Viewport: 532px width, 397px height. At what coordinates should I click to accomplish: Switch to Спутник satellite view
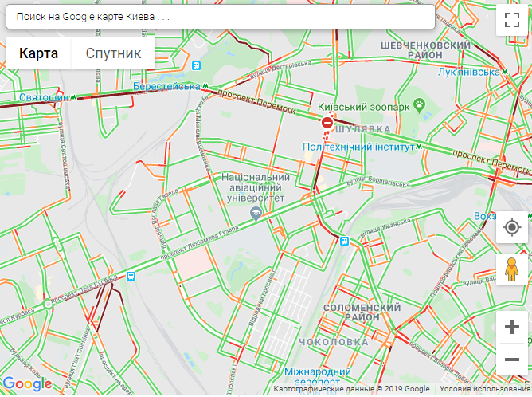point(114,53)
